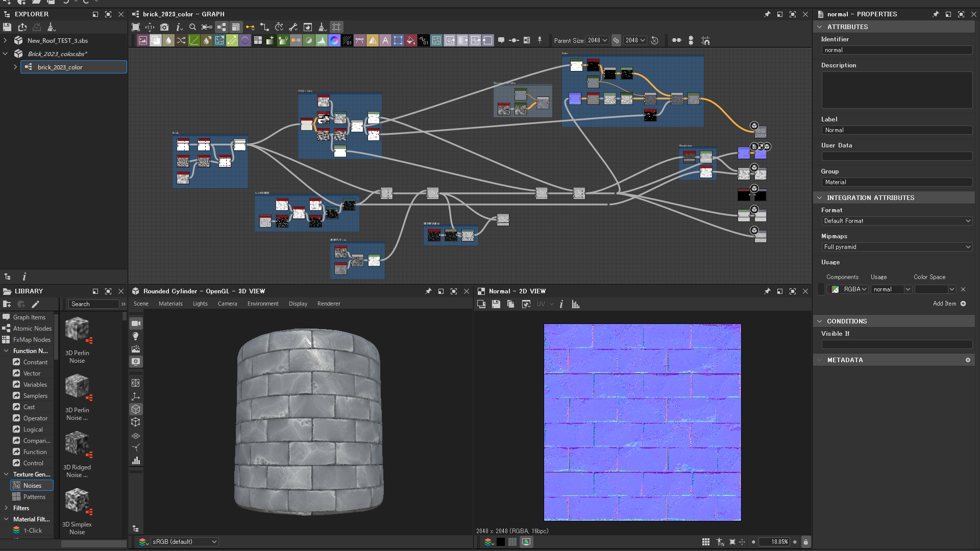Add a Transform 2D node from toolbar
The height and width of the screenshot is (551, 980).
click(398, 40)
